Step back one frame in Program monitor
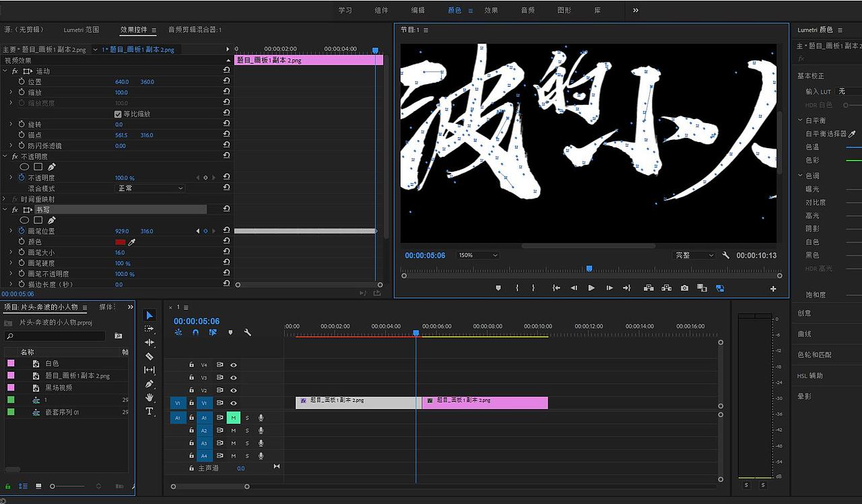862x504 pixels. 574,288
